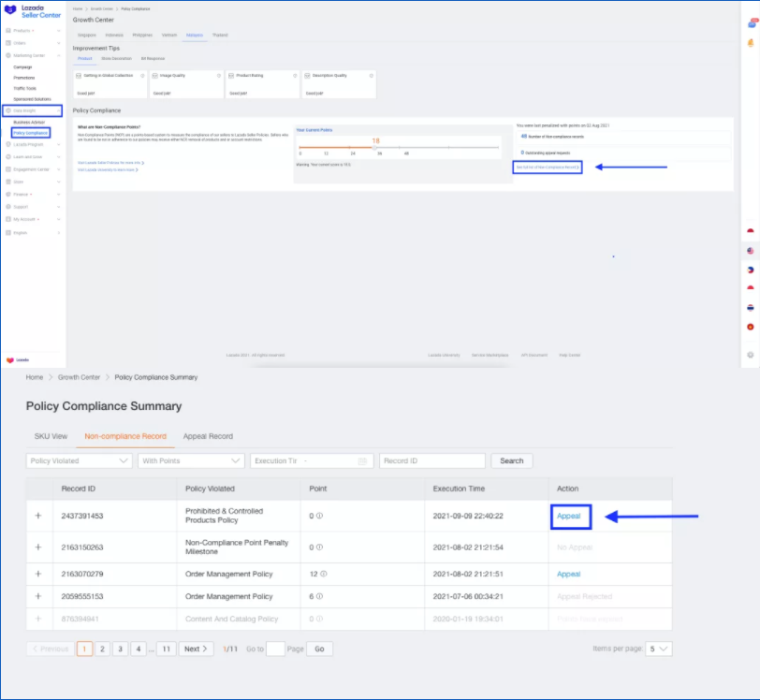Go to page 2 of records
The width and height of the screenshot is (760, 700).
pyautogui.click(x=102, y=649)
